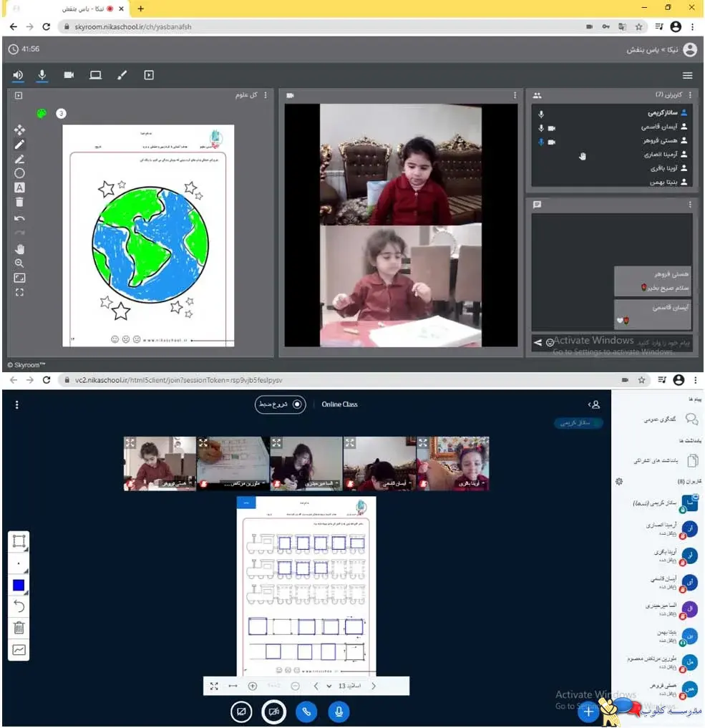The height and width of the screenshot is (728, 705).
Task: Open the video panel three-dot menu in Skyroom
Action: point(515,95)
